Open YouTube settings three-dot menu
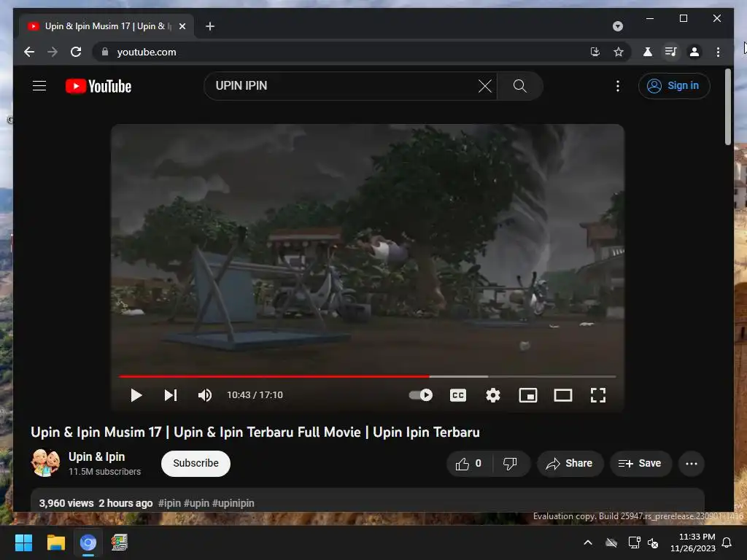Viewport: 747px width, 560px height. click(x=617, y=86)
